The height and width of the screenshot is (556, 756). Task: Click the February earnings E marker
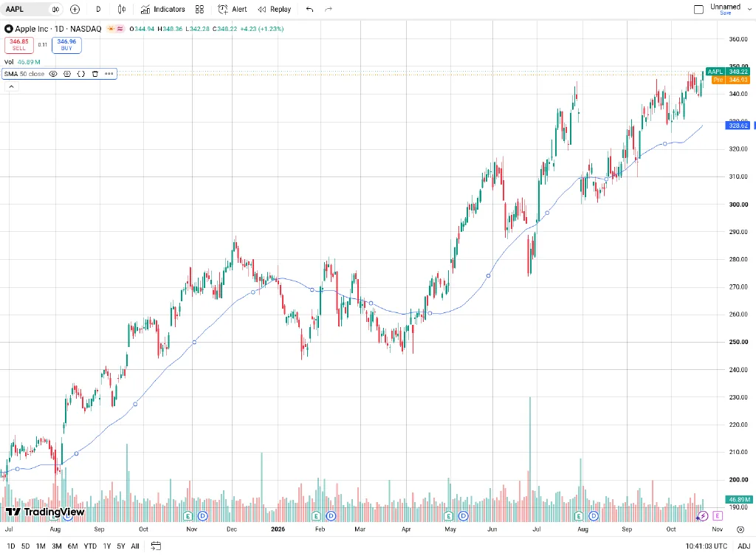pos(316,516)
